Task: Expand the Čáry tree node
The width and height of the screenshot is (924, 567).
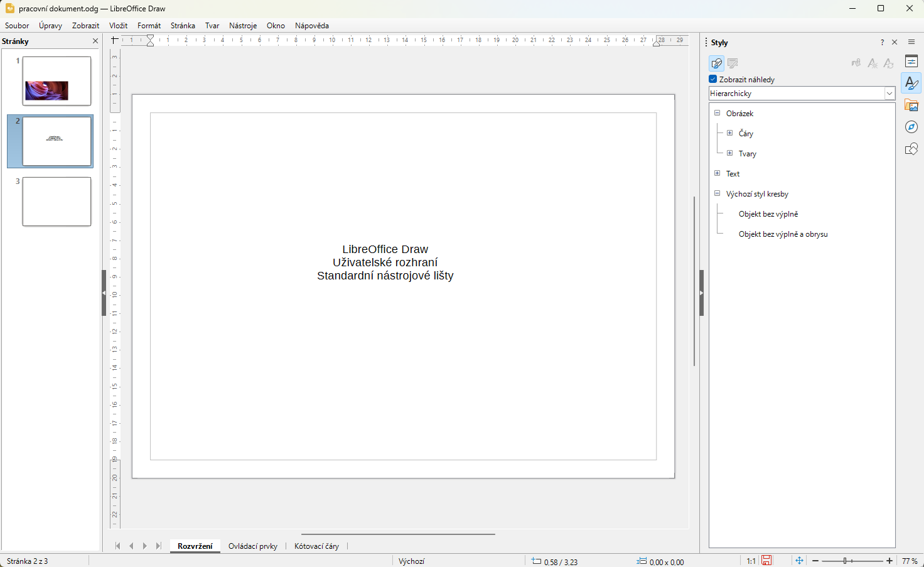Action: (729, 133)
